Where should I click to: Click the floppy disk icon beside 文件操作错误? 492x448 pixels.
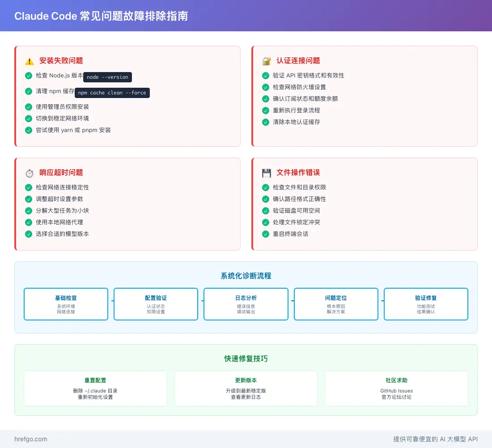(x=267, y=173)
